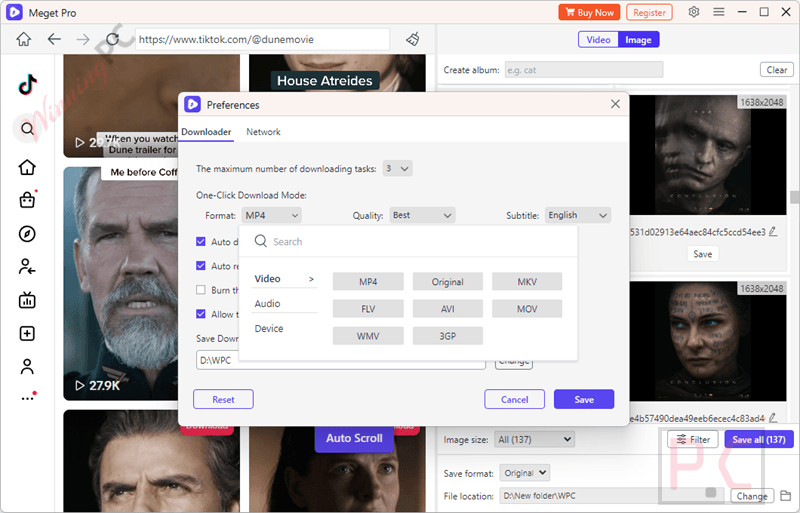Open Save format Original dropdown
Screen dimensions: 800x513
(524, 473)
